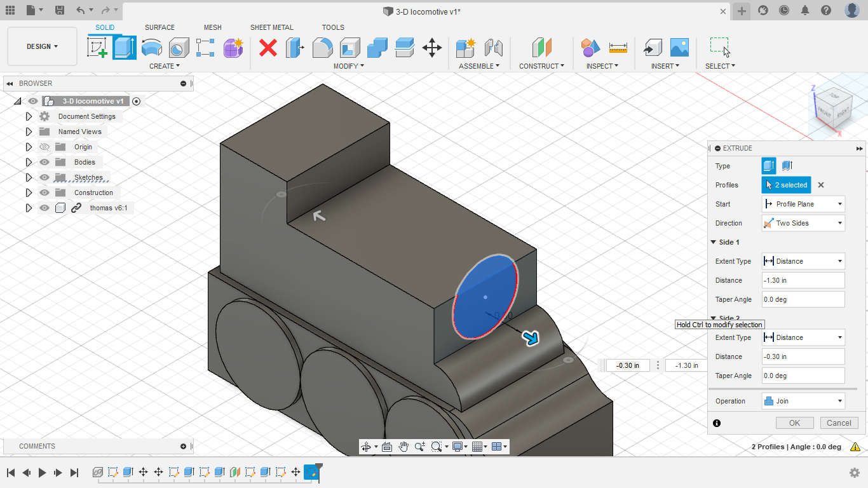The height and width of the screenshot is (488, 868).
Task: Open the data panel grid icon
Action: [x=10, y=10]
